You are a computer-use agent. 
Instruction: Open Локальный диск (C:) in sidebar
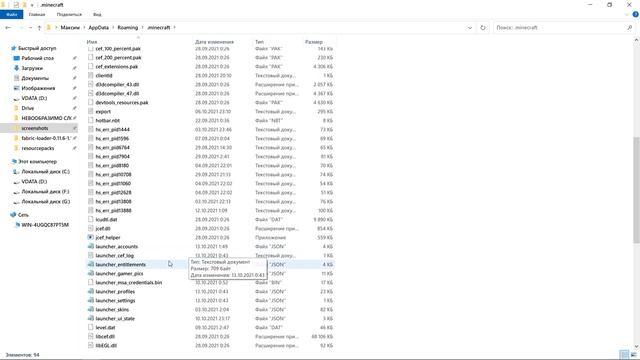click(x=45, y=171)
